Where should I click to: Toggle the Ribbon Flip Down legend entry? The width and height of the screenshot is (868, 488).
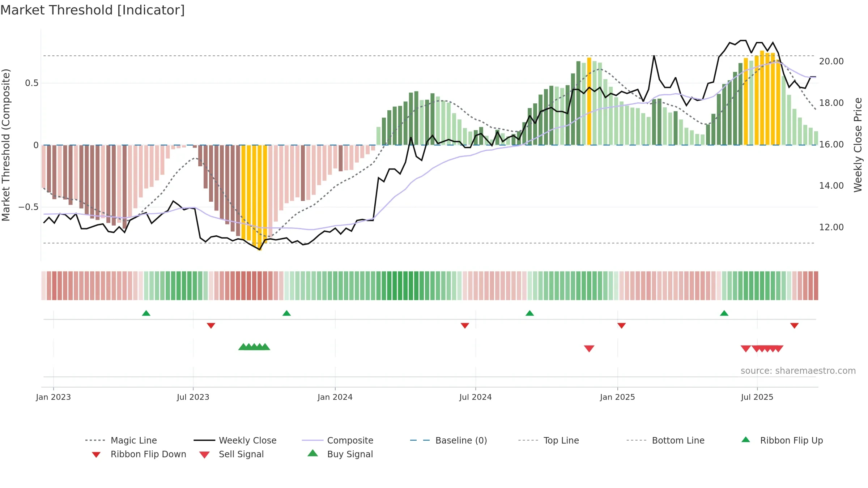139,454
